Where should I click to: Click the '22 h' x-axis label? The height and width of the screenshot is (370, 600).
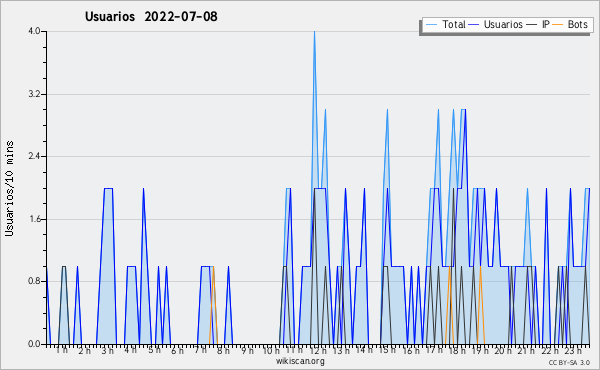coord(550,351)
